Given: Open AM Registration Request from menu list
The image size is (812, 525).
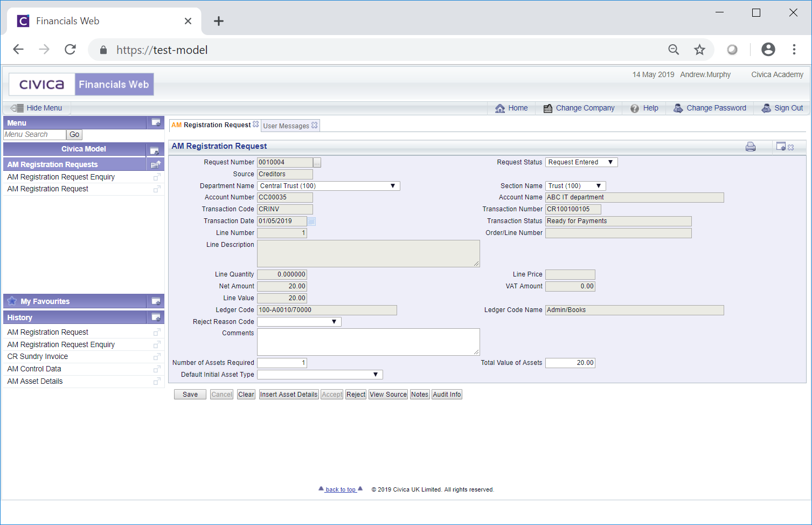Looking at the screenshot, I should pyautogui.click(x=48, y=189).
